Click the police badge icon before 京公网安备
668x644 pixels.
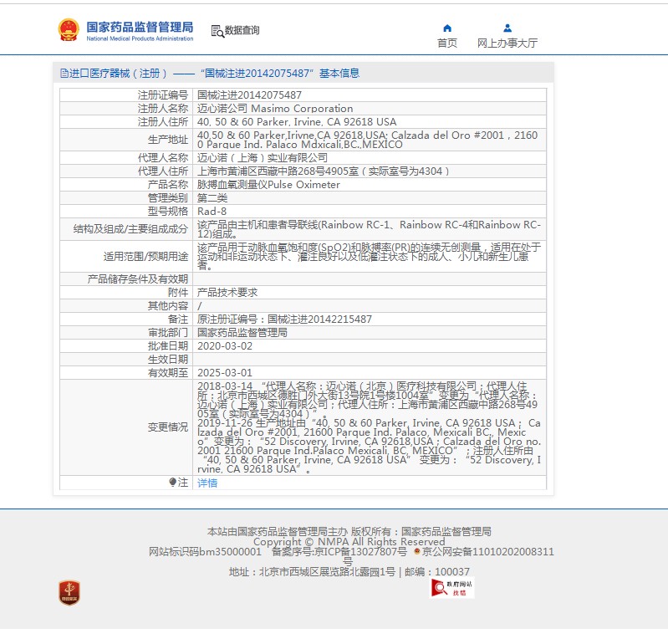click(417, 551)
